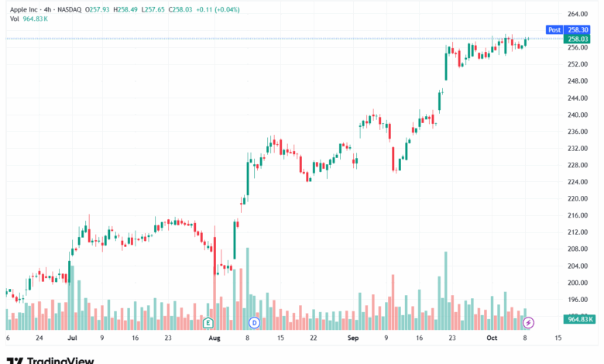Click the Aug label on time axis
This screenshot has width=604, height=364.
pos(214,338)
